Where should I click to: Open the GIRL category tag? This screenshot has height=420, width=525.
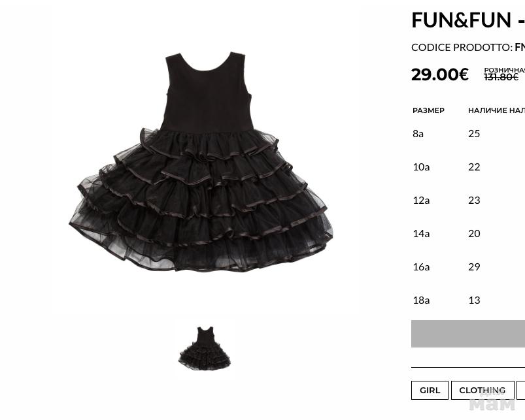pyautogui.click(x=430, y=390)
